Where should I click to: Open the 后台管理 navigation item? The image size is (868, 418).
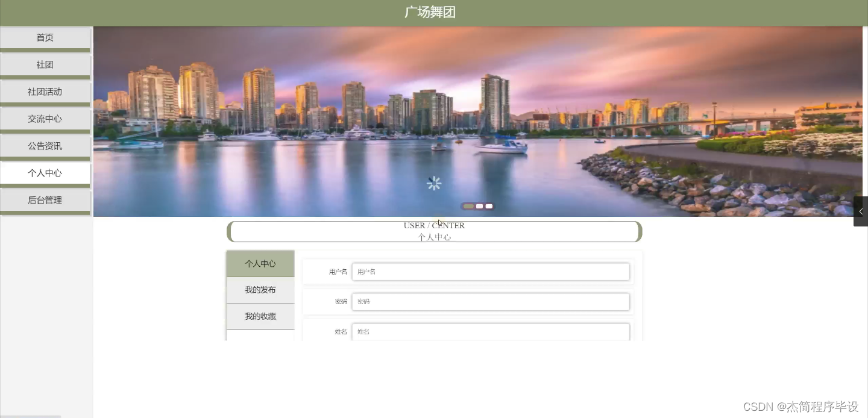point(45,200)
